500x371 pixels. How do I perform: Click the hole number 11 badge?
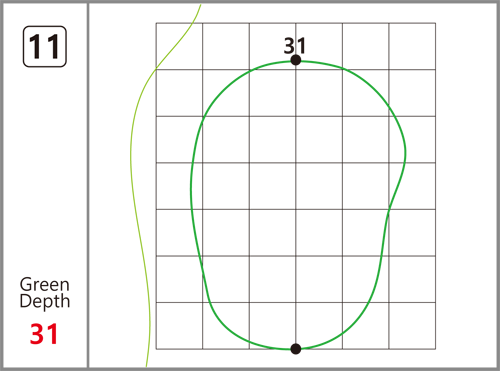pos(45,46)
